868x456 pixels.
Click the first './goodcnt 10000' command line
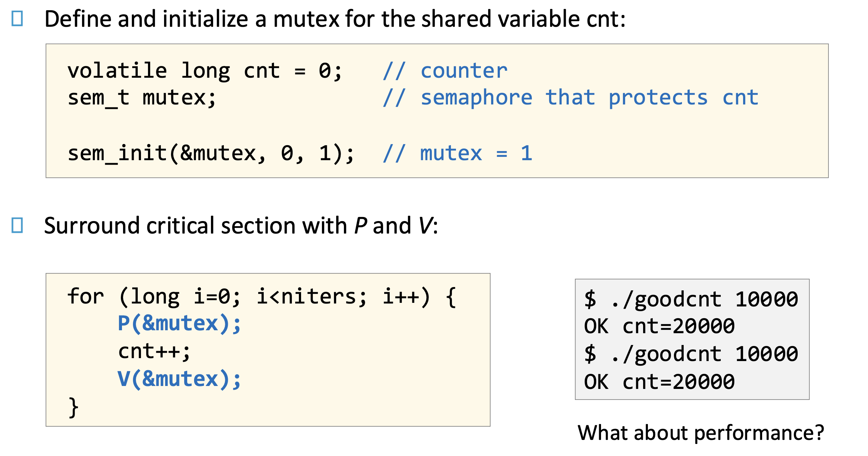click(691, 299)
